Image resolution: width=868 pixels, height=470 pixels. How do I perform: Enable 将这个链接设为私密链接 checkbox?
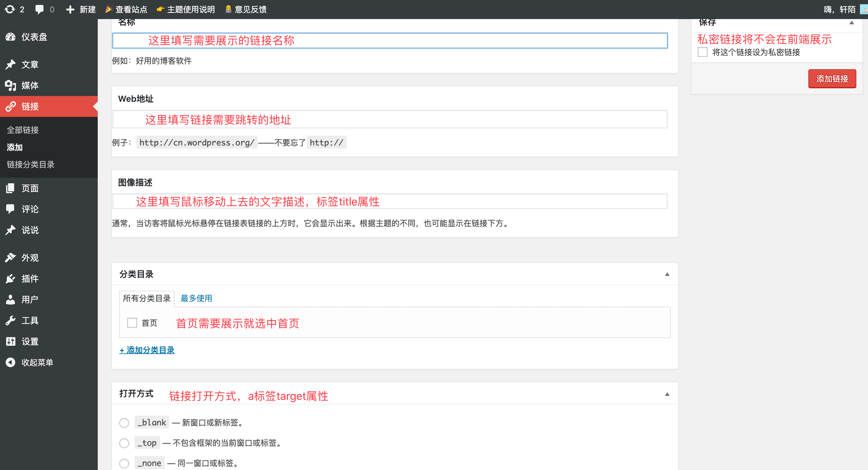[703, 52]
